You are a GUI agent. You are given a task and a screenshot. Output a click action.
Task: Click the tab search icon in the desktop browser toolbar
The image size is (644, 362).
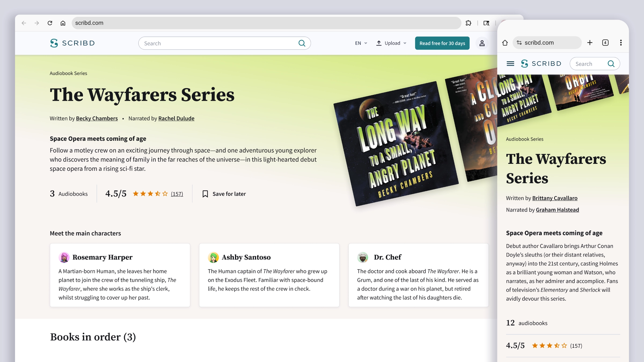(486, 23)
